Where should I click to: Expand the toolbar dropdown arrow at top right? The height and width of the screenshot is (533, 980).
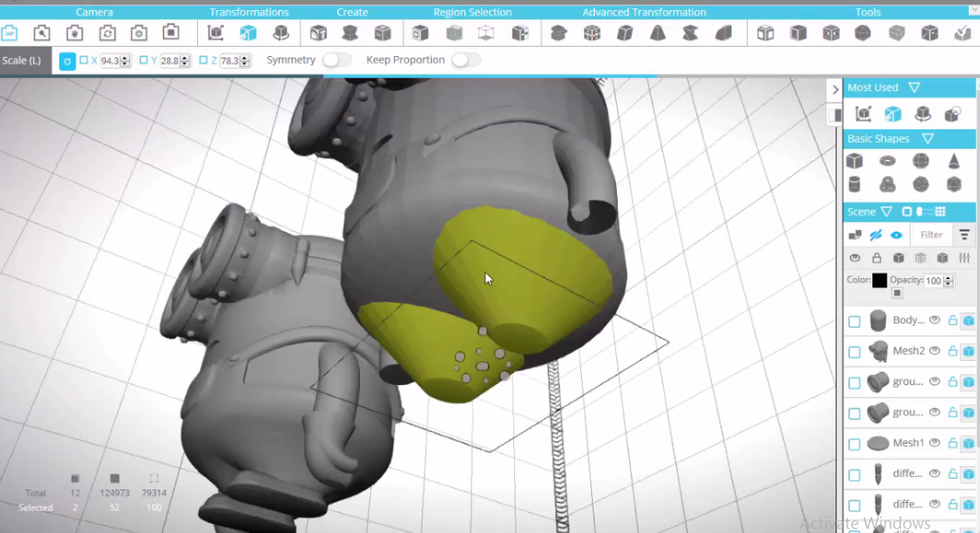point(974,11)
